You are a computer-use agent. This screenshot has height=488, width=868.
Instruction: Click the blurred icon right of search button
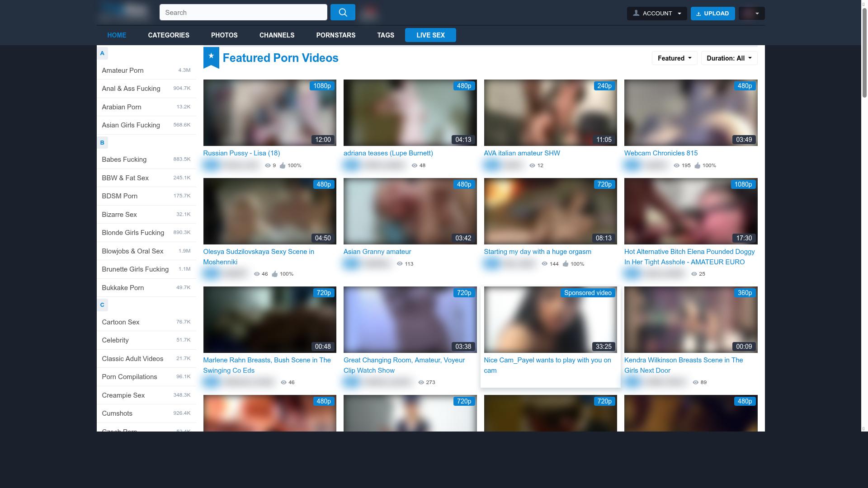pyautogui.click(x=369, y=12)
